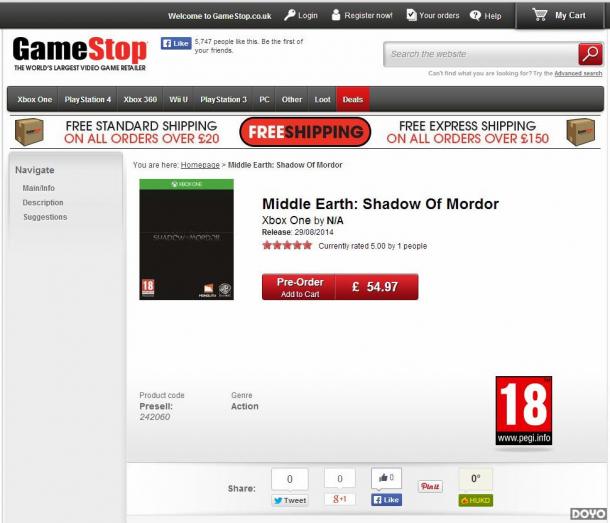
Task: Focus the Search the website field
Action: [x=481, y=54]
